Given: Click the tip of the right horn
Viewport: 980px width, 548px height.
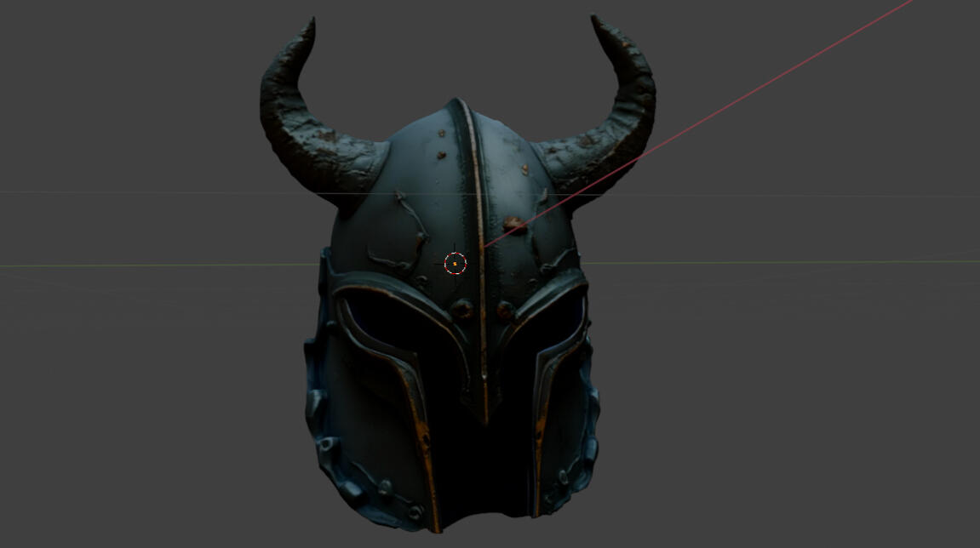Looking at the screenshot, I should coord(595,19).
